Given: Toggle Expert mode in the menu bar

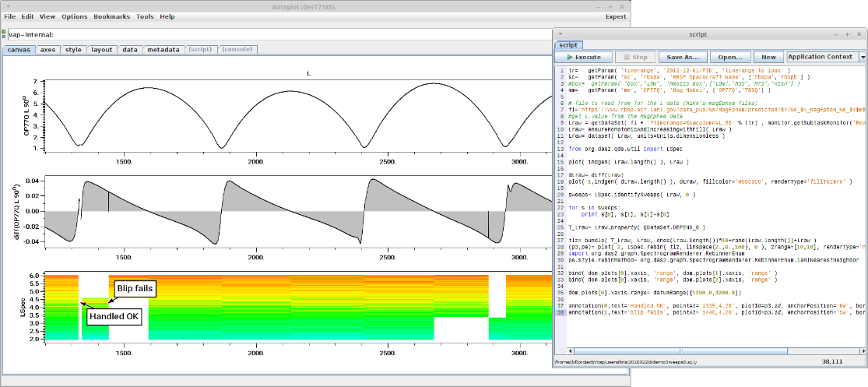Looking at the screenshot, I should point(616,16).
